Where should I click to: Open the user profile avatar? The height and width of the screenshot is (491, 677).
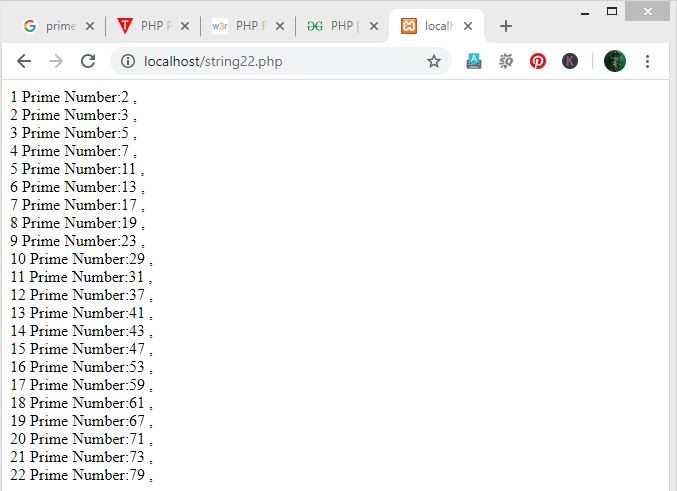(x=615, y=61)
